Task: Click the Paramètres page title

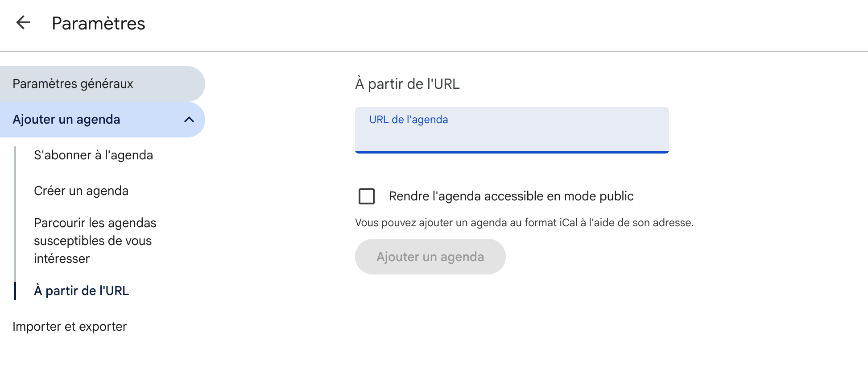Action: coord(98,23)
